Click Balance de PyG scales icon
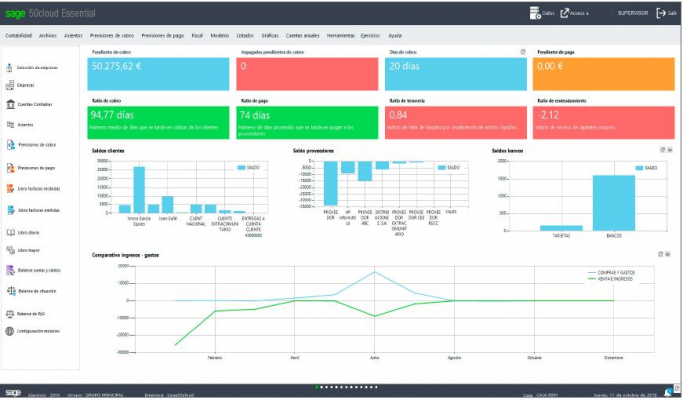The width and height of the screenshot is (683, 400). click(x=10, y=314)
